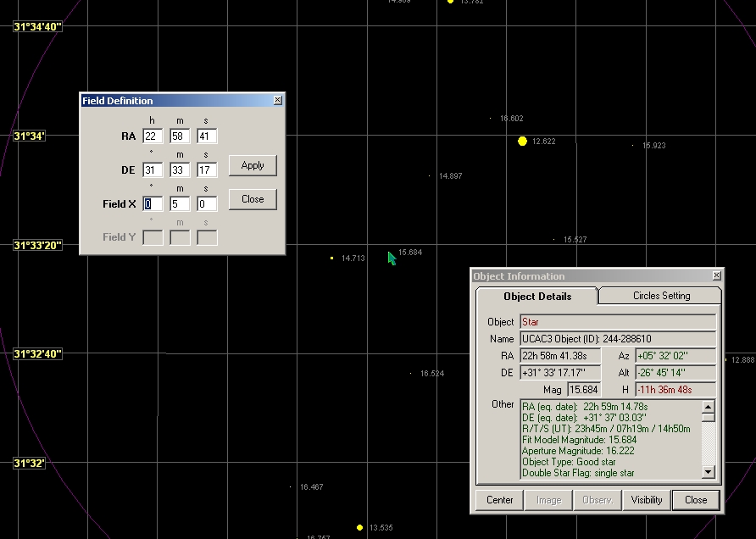Image resolution: width=756 pixels, height=539 pixels.
Task: Click the RA value 22h 58m 41.38s
Action: (x=560, y=356)
